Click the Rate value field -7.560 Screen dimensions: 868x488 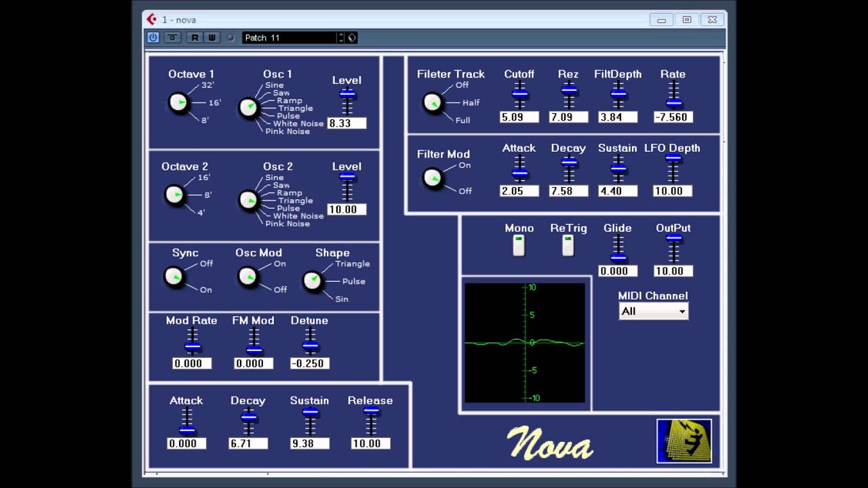click(673, 117)
